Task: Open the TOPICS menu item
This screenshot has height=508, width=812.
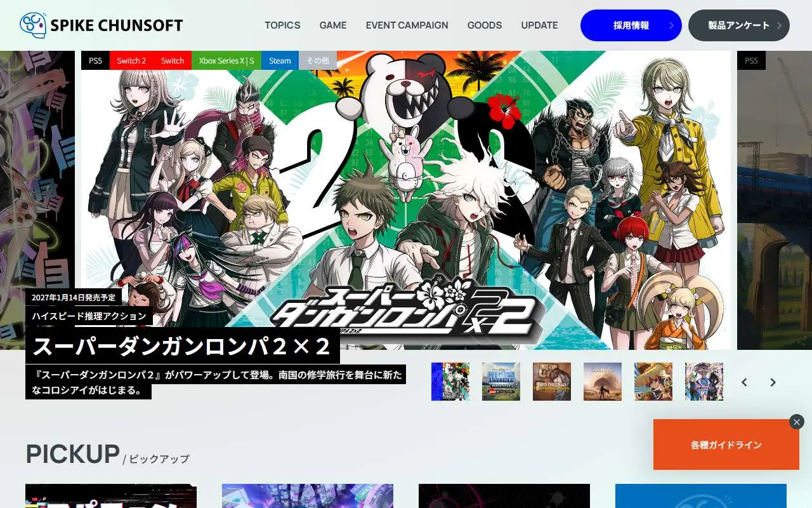Action: click(282, 25)
